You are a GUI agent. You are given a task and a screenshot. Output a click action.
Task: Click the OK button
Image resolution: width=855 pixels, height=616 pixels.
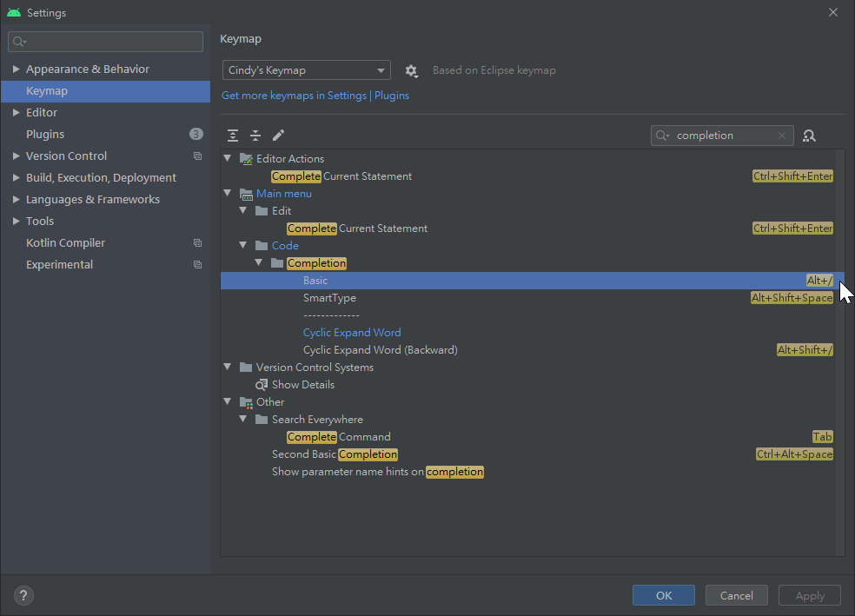(x=664, y=595)
